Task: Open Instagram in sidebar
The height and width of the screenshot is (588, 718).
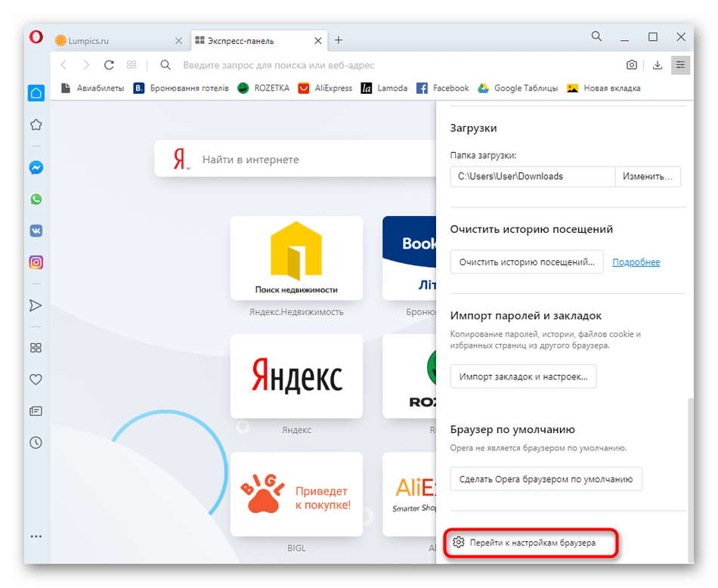Action: (x=36, y=262)
